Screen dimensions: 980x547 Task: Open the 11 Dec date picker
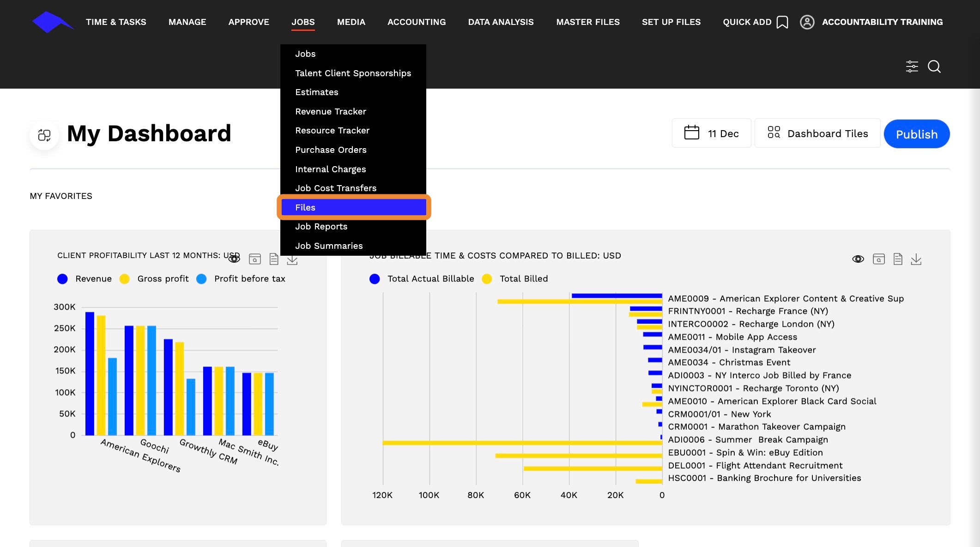pos(711,133)
